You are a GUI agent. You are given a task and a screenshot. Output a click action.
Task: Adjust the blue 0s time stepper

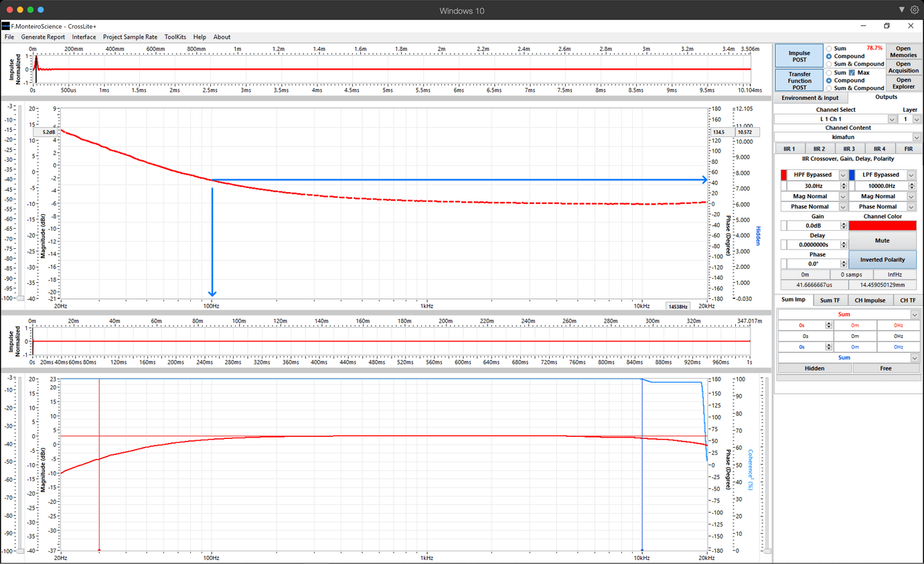(x=829, y=347)
